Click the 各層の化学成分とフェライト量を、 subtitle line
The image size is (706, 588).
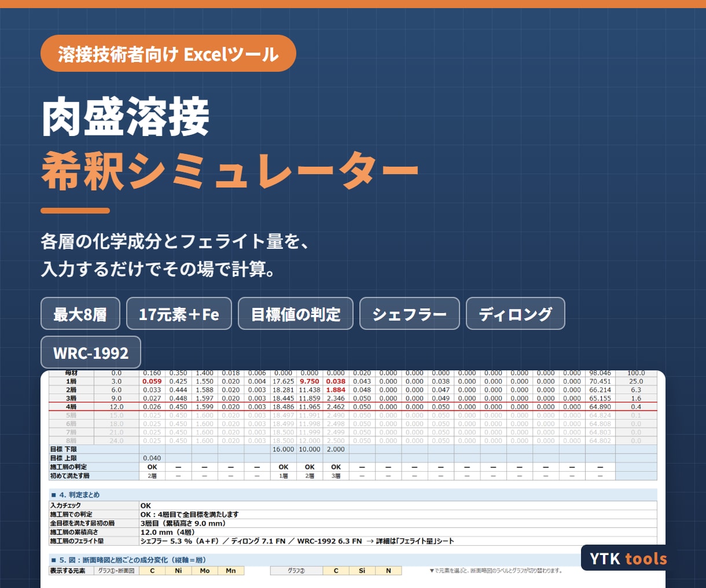(x=176, y=241)
